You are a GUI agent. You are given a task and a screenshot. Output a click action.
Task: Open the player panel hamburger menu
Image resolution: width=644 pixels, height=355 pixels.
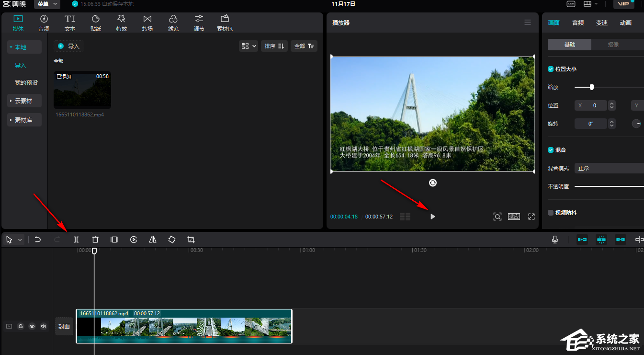528,23
